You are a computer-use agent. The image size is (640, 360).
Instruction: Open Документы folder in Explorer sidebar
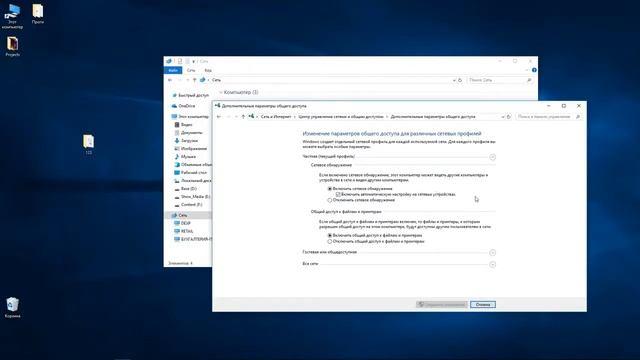point(188,133)
